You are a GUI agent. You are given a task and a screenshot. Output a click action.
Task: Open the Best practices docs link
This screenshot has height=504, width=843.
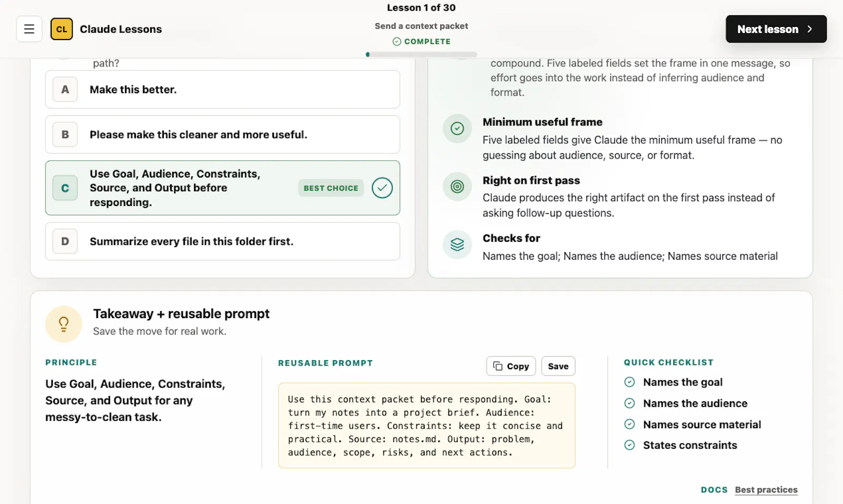click(766, 490)
